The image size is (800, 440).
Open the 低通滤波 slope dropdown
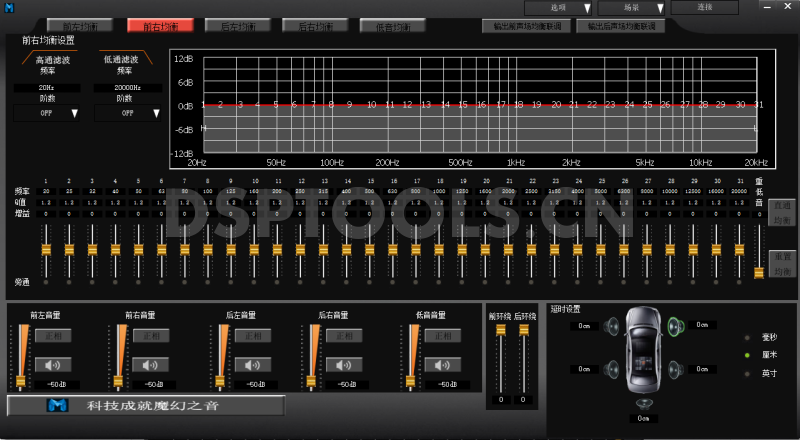point(127,113)
